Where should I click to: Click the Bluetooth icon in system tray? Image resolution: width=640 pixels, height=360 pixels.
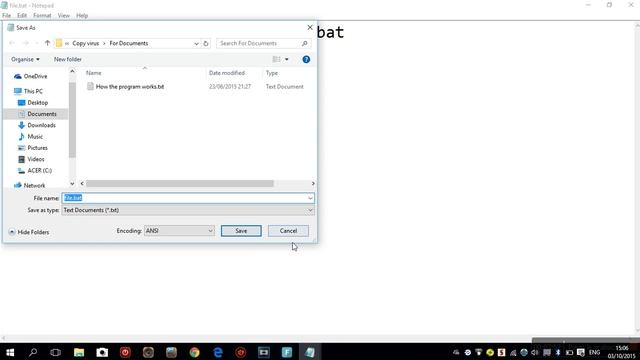coord(558,352)
